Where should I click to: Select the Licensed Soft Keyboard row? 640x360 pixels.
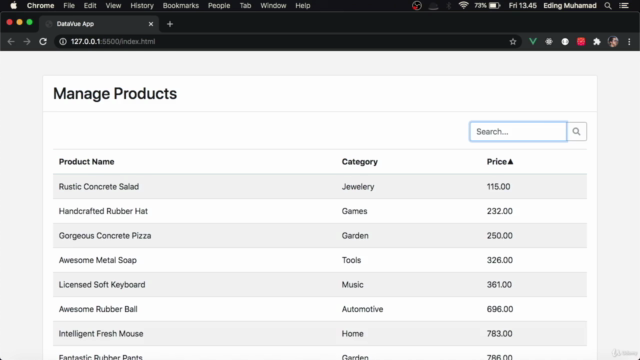click(320, 284)
